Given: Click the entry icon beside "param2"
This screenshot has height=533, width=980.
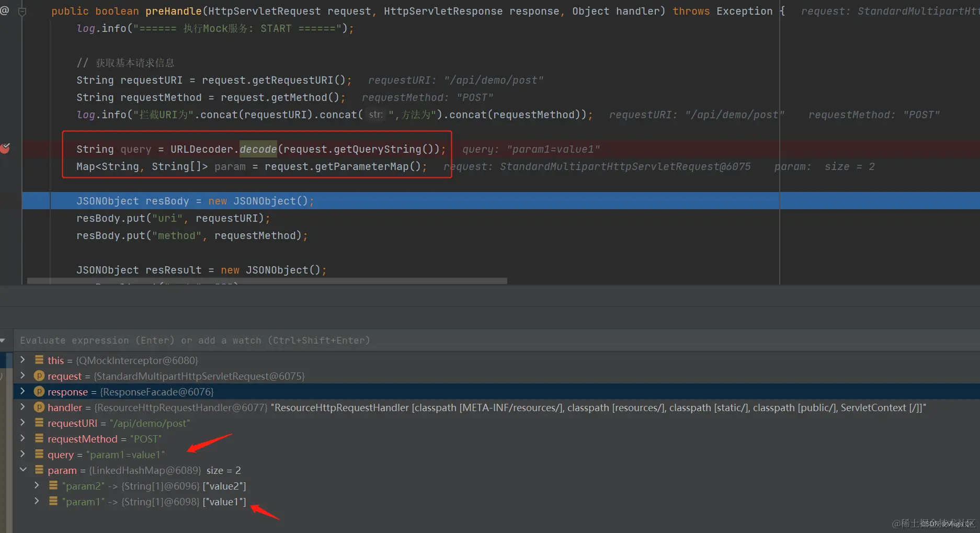Looking at the screenshot, I should click(53, 485).
